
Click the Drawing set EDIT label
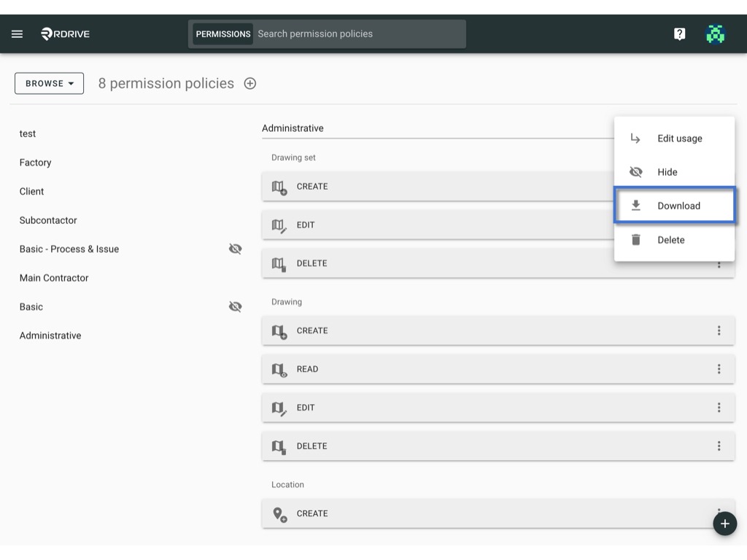(x=306, y=225)
